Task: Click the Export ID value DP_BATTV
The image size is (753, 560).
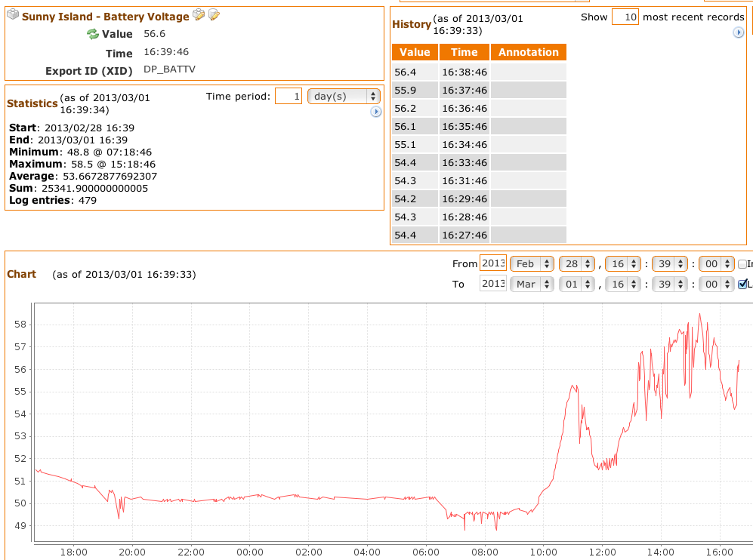Action: [x=169, y=69]
